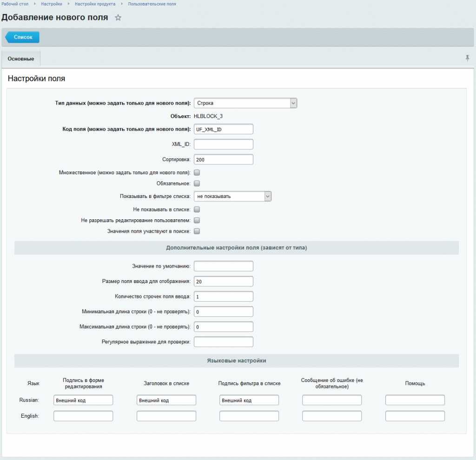Focus English Сообщение об ошибке field
The image size is (476, 460).
click(x=332, y=416)
